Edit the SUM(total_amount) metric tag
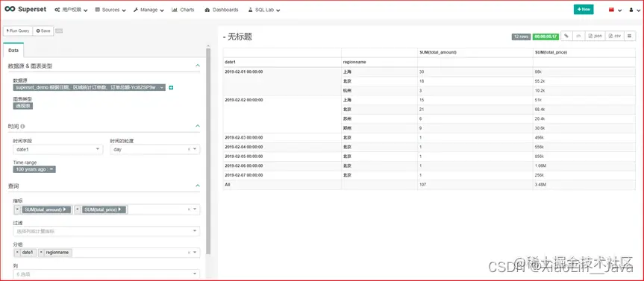 (x=46, y=209)
